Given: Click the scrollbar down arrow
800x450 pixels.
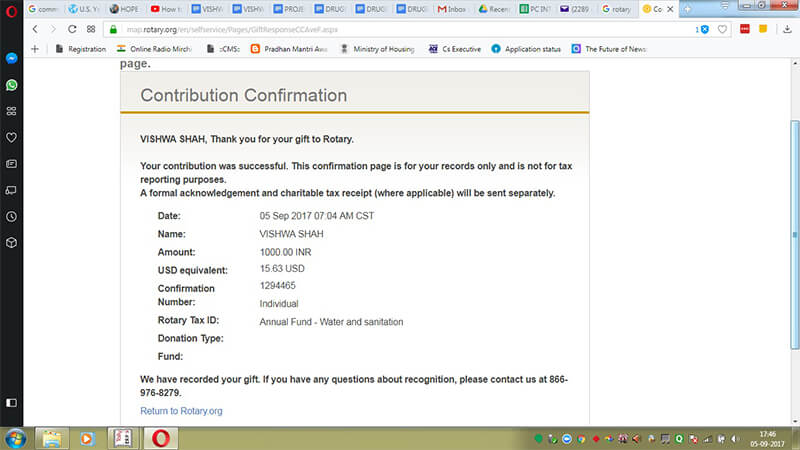Looking at the screenshot, I should tap(795, 421).
